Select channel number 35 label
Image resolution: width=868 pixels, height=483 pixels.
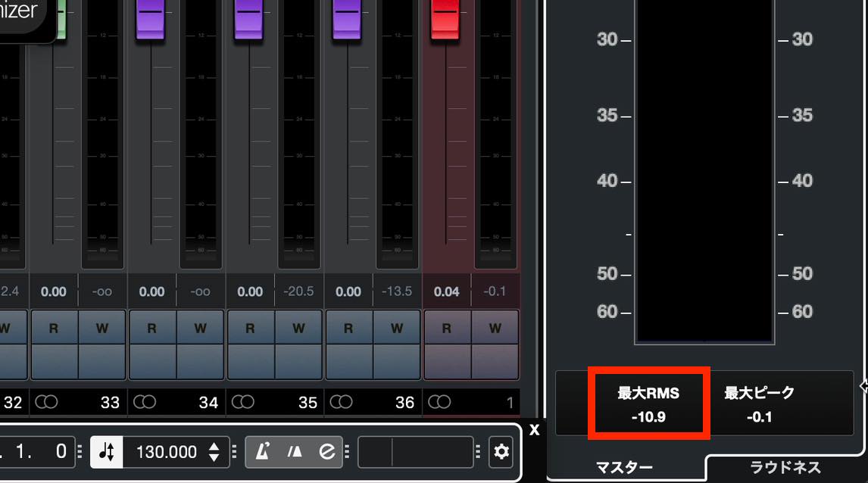coord(308,402)
